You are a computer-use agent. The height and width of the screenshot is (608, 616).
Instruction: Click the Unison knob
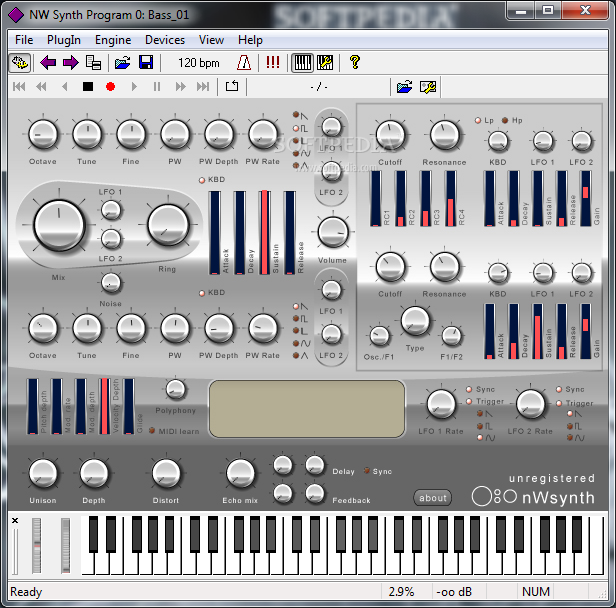pyautogui.click(x=43, y=474)
